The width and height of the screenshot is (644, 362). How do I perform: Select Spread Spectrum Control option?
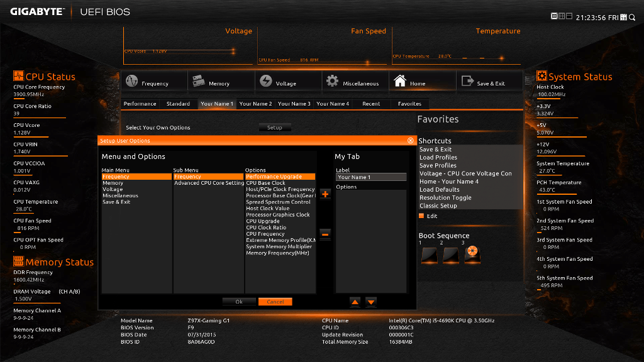pos(280,202)
